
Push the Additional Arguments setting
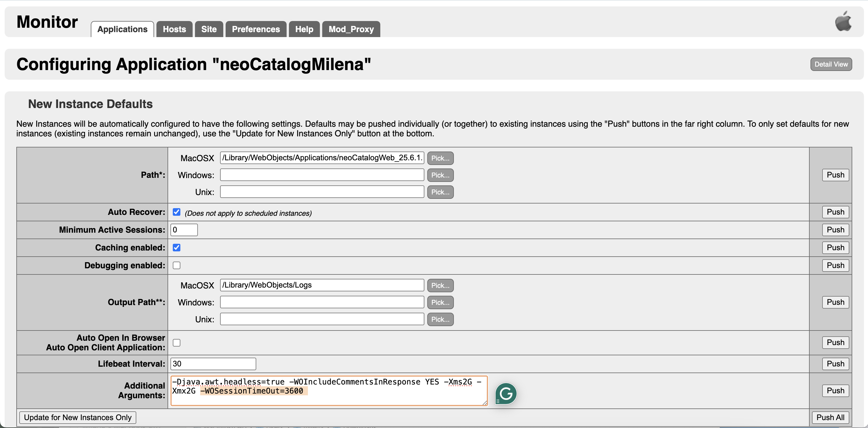835,391
